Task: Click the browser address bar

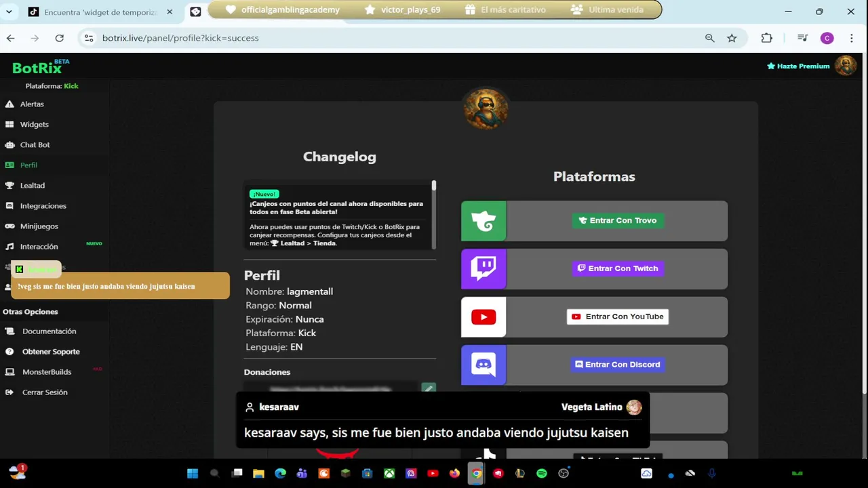Action: coord(400,38)
